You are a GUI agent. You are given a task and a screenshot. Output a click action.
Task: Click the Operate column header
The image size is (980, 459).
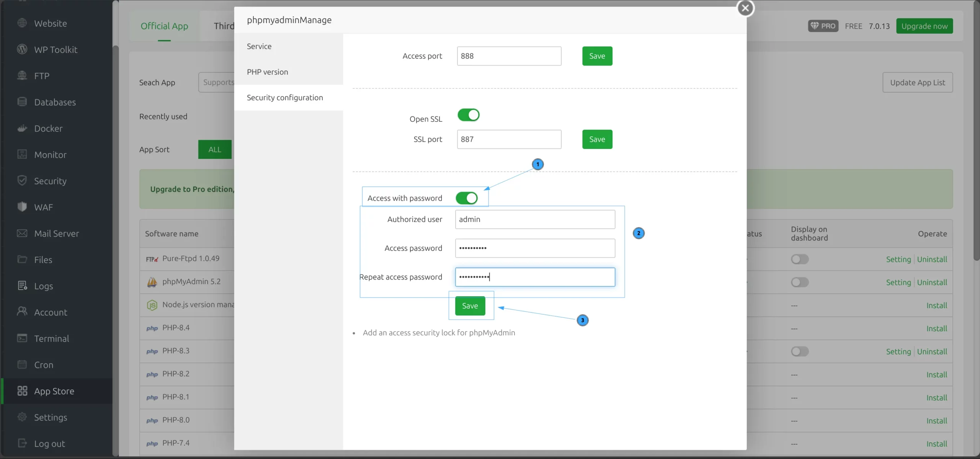pos(933,234)
